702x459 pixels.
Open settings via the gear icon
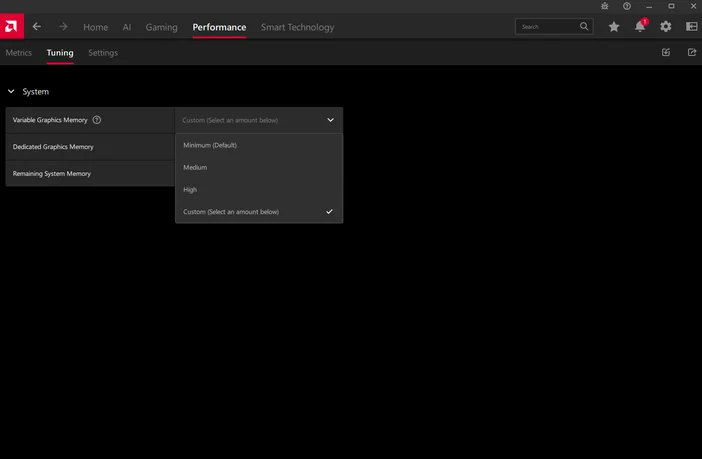(666, 27)
